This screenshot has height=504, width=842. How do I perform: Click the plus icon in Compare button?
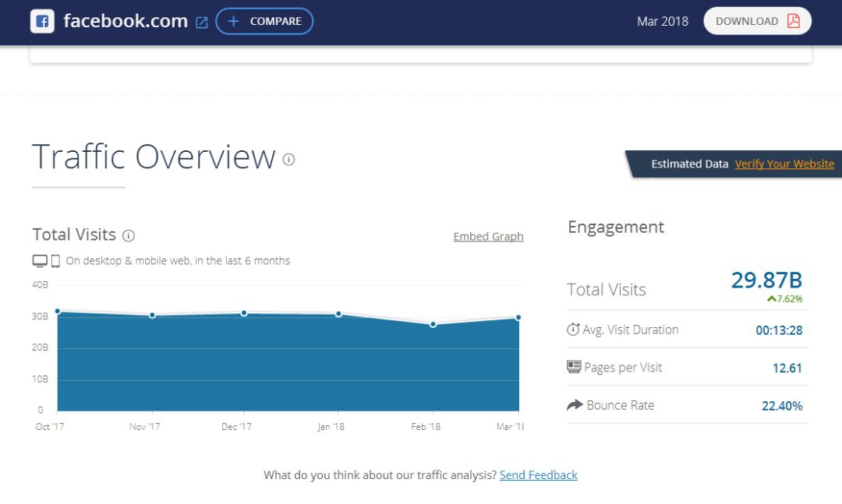[x=233, y=22]
